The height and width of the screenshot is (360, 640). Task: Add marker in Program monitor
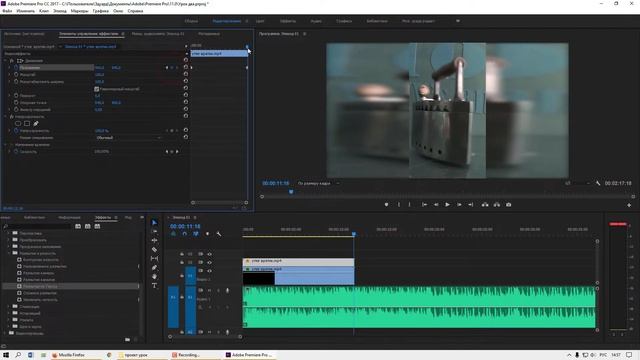[x=386, y=204]
